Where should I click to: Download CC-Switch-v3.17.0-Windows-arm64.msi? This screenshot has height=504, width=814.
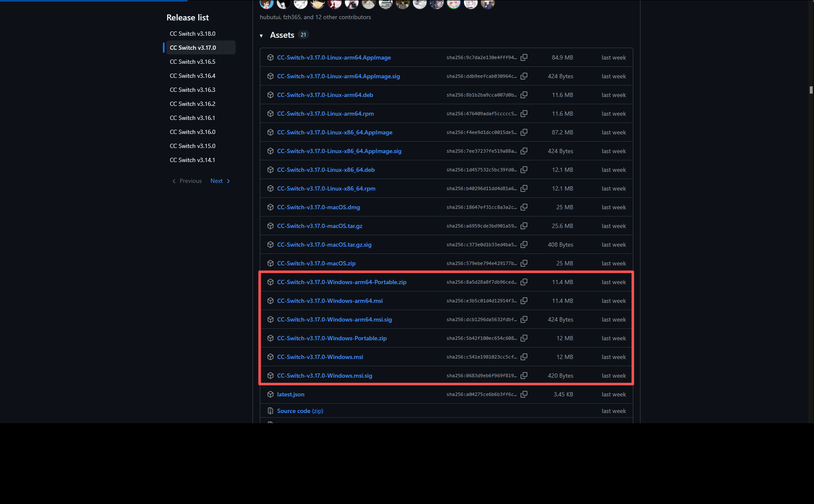[330, 301]
